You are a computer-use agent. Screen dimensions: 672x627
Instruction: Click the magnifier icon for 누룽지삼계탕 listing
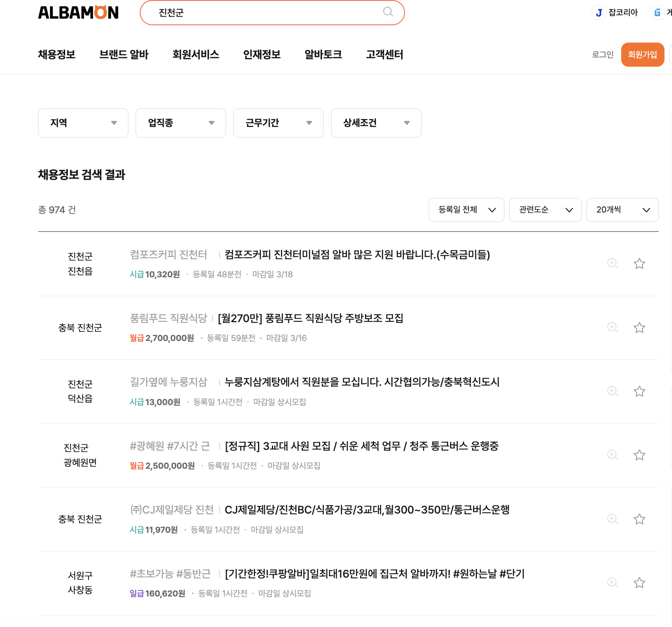pyautogui.click(x=612, y=391)
